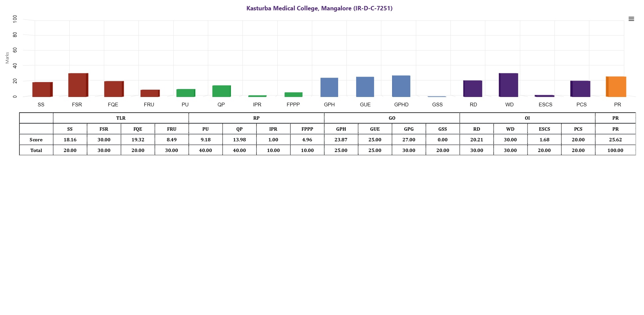
Task: Click the orange PR bar
Action: [616, 87]
